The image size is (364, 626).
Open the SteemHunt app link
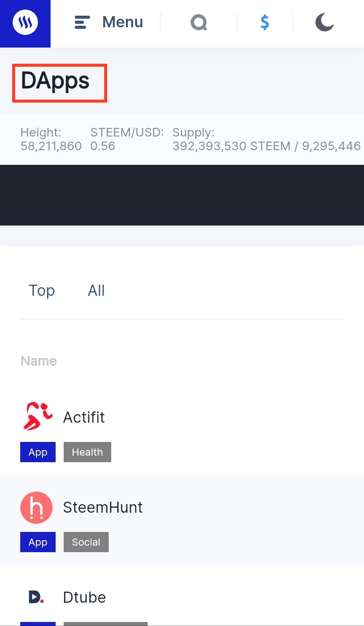coord(103,507)
